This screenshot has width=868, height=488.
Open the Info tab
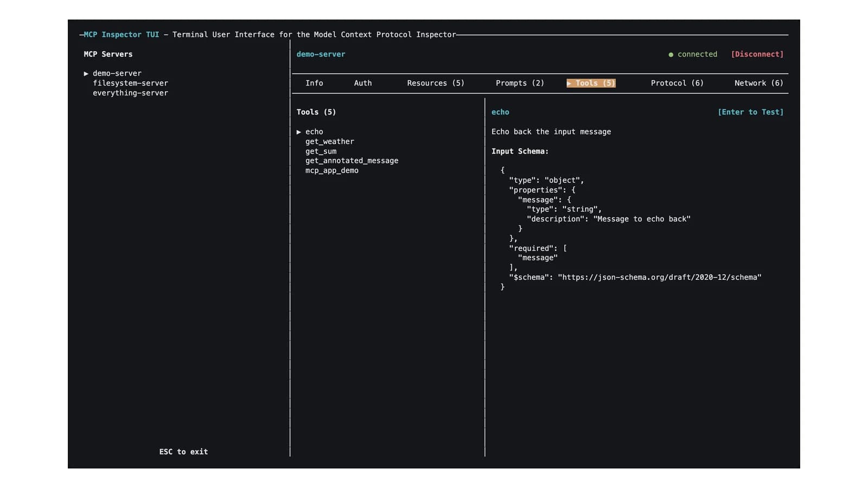coord(314,83)
